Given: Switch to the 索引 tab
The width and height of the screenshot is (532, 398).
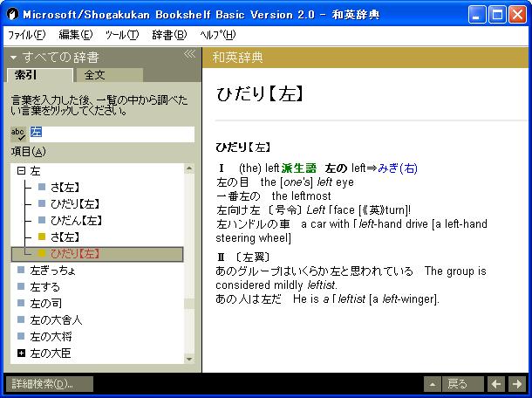Looking at the screenshot, I should [x=40, y=75].
